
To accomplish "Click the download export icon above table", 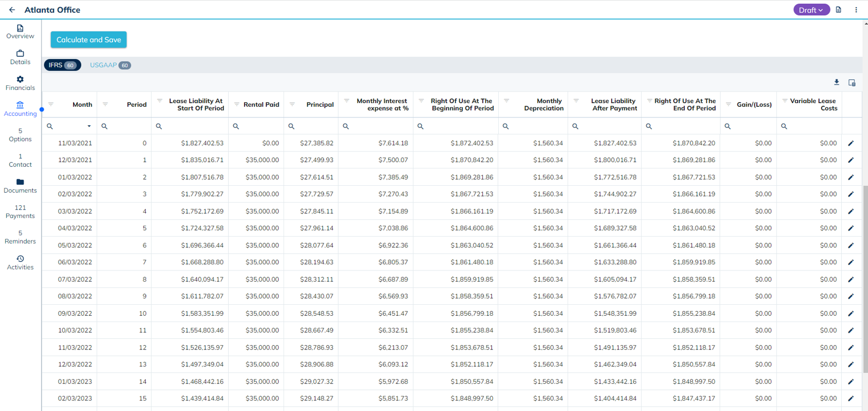I will [x=836, y=83].
